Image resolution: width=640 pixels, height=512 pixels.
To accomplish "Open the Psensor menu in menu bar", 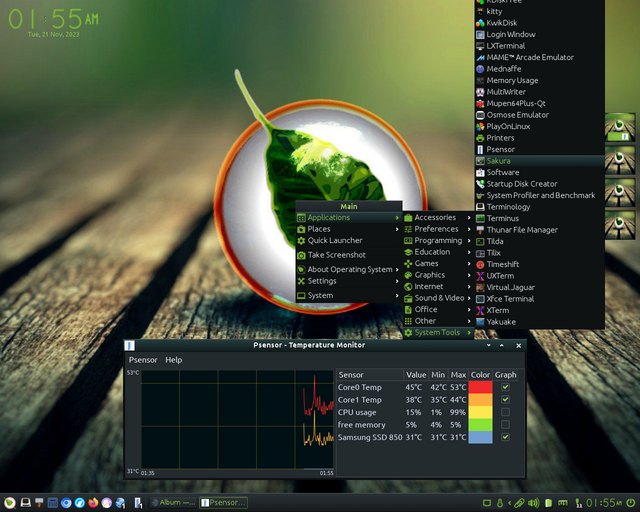I will [143, 360].
